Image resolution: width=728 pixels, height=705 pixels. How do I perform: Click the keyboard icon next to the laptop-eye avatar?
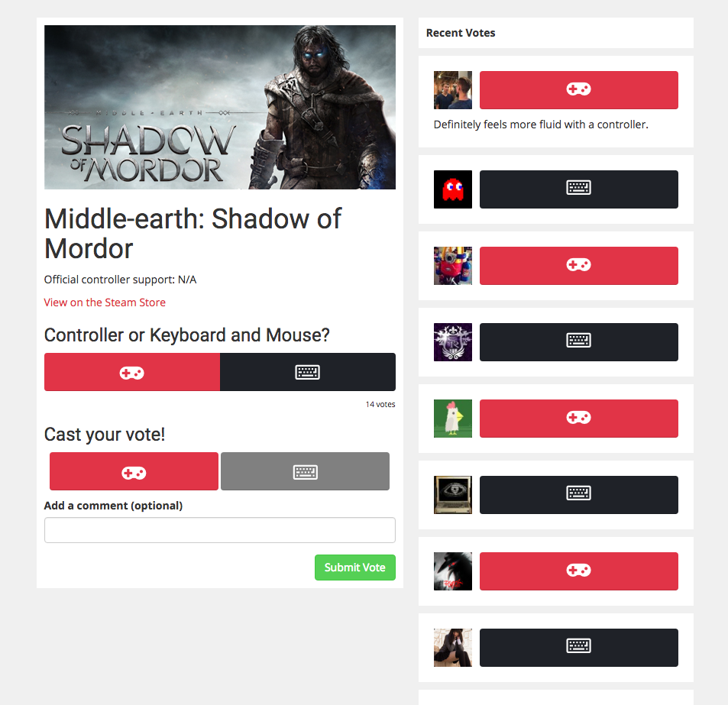tap(578, 495)
